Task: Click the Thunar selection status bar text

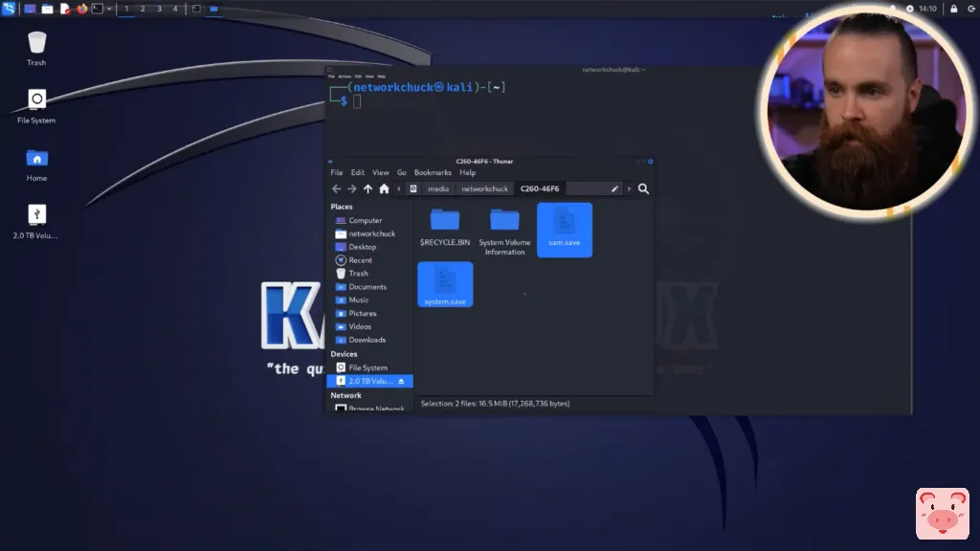Action: point(495,404)
